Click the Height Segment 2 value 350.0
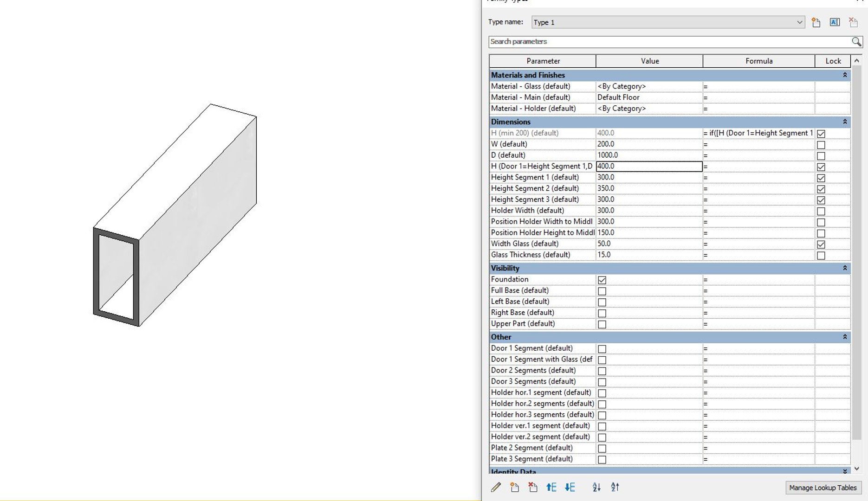Viewport: 868px width, 501px height. pos(649,188)
